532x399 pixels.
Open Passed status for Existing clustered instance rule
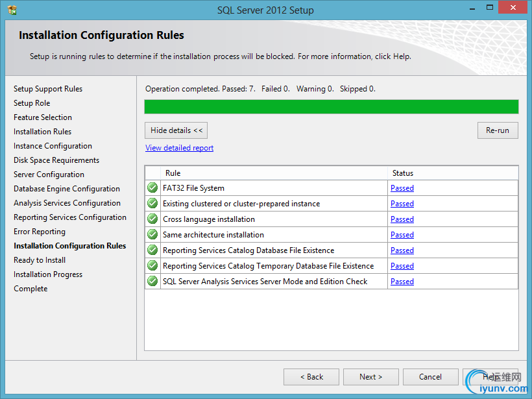(402, 204)
